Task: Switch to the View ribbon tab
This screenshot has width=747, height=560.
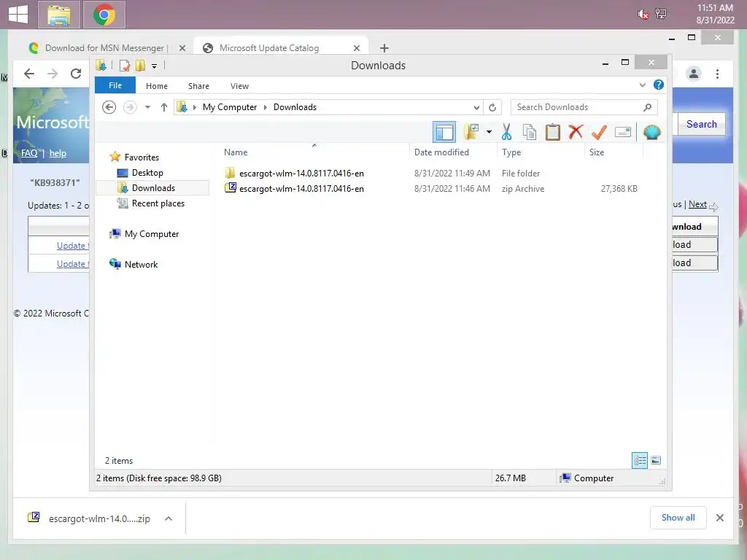Action: tap(239, 86)
